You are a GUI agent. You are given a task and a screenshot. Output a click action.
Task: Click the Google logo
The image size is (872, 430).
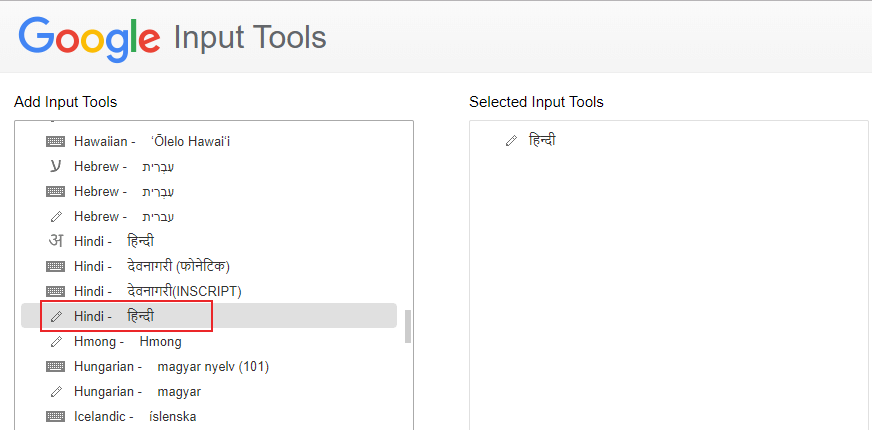click(89, 38)
